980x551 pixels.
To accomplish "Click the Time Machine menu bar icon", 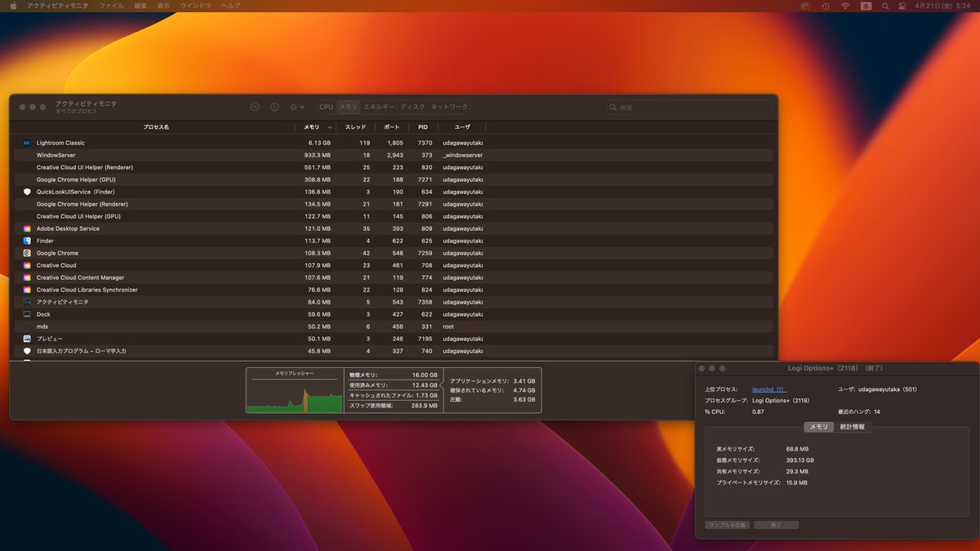I will (826, 6).
